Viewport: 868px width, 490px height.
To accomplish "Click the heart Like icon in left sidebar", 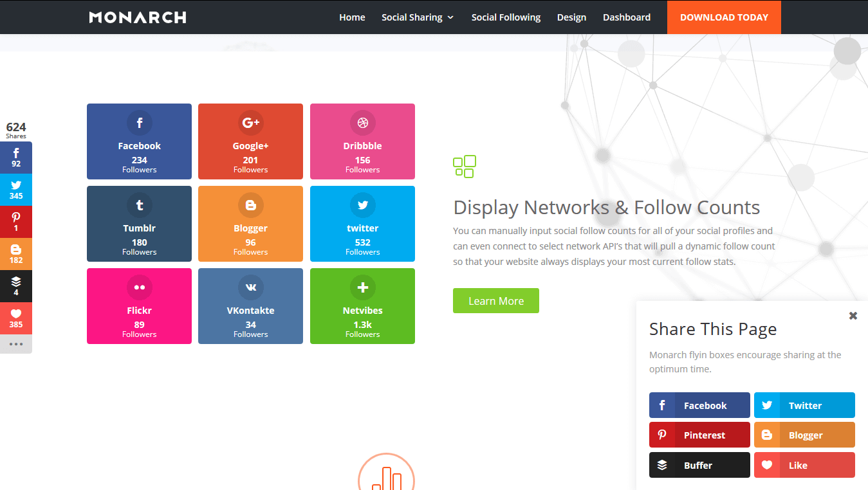I will 15,318.
